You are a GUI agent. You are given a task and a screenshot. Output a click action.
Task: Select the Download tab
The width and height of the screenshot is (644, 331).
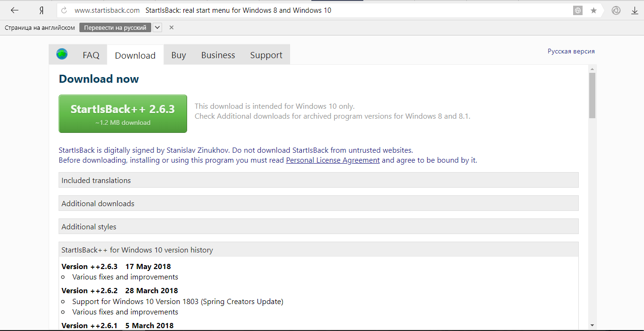[135, 55]
